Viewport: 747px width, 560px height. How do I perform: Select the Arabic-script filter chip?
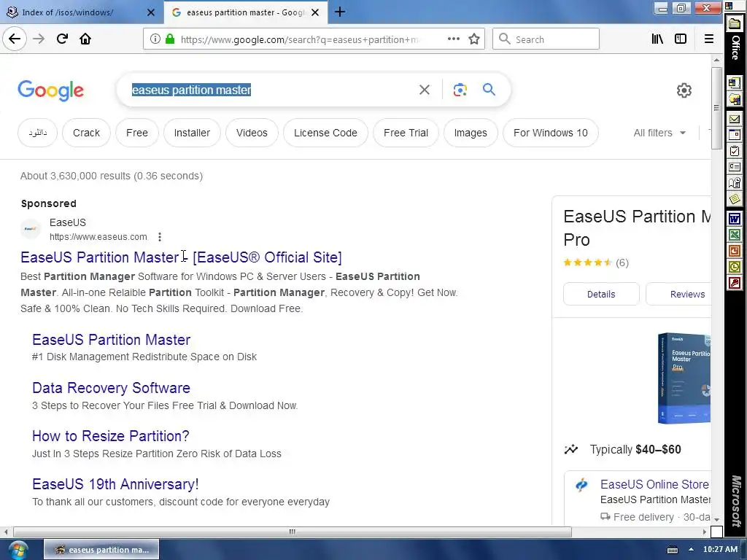38,133
